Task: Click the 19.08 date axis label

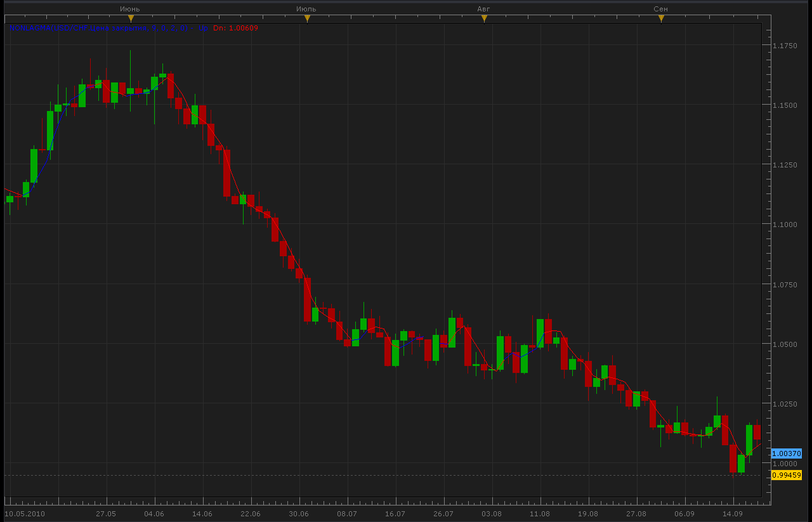Action: (x=588, y=514)
